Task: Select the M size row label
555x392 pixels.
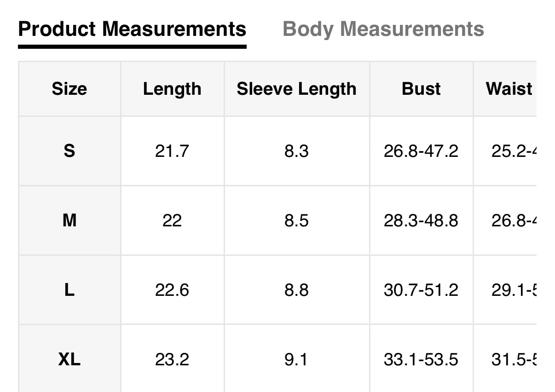Action: pyautogui.click(x=69, y=221)
